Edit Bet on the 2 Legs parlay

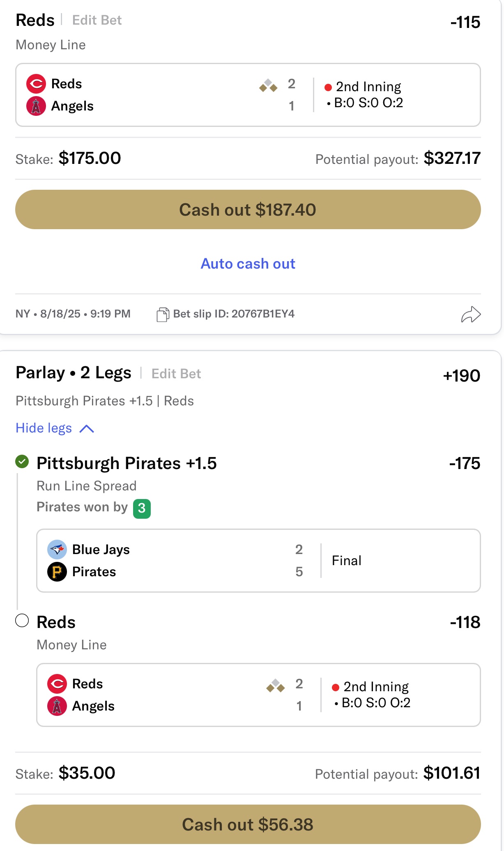176,374
